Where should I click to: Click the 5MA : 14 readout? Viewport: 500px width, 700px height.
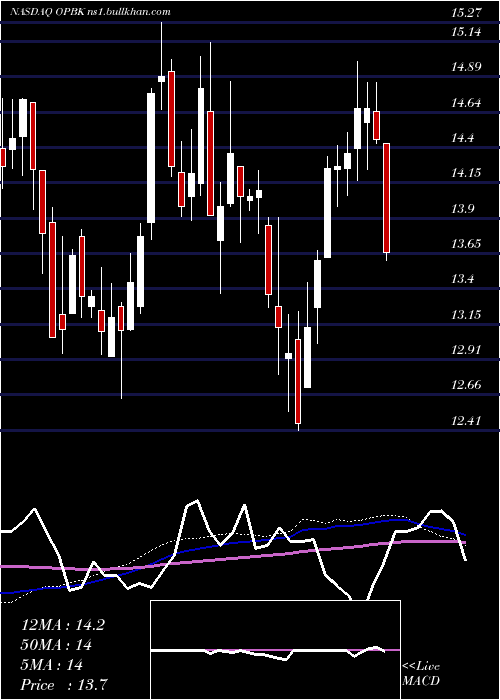(x=52, y=665)
